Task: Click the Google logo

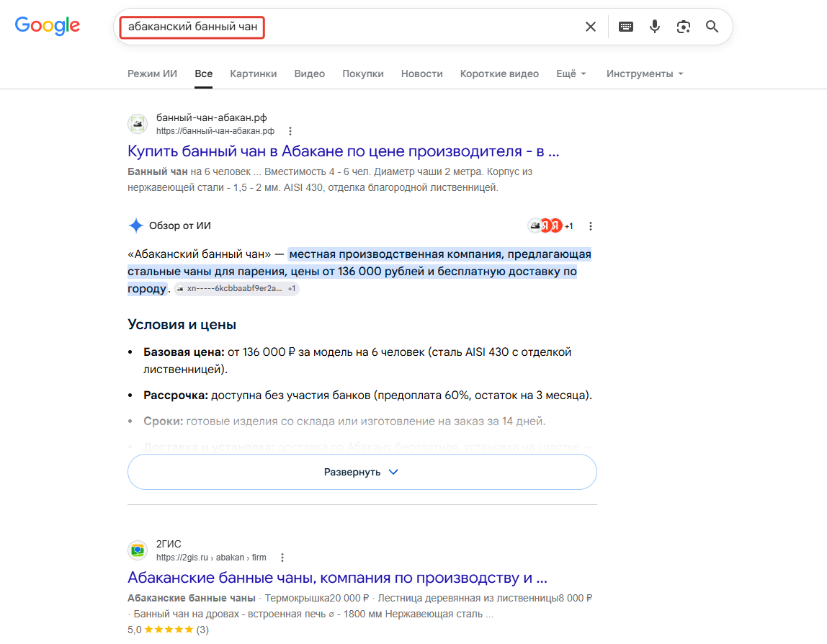Action: coord(48,25)
